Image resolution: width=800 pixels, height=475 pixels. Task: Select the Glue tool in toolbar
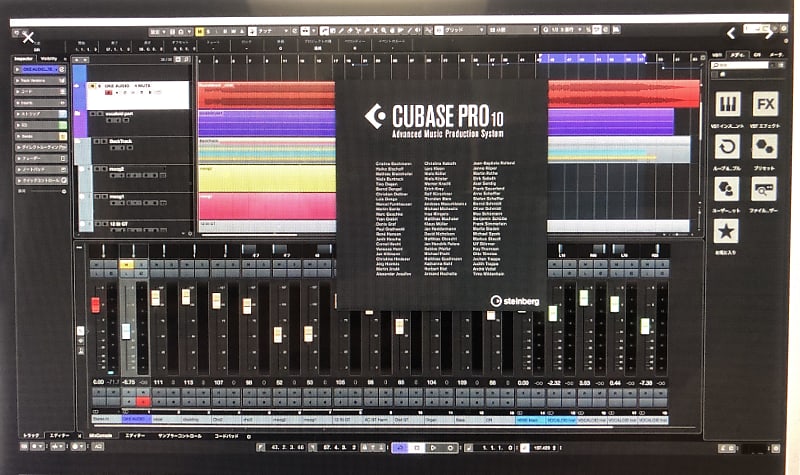coord(366,31)
